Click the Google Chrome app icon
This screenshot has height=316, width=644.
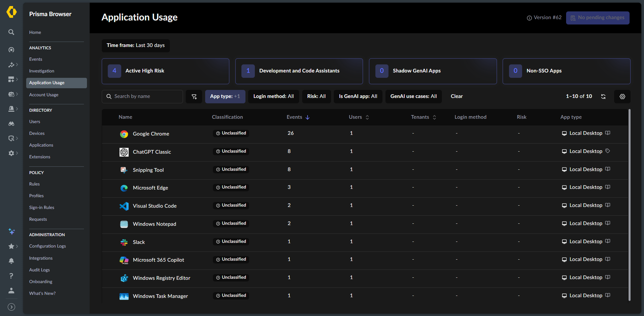[x=124, y=134]
